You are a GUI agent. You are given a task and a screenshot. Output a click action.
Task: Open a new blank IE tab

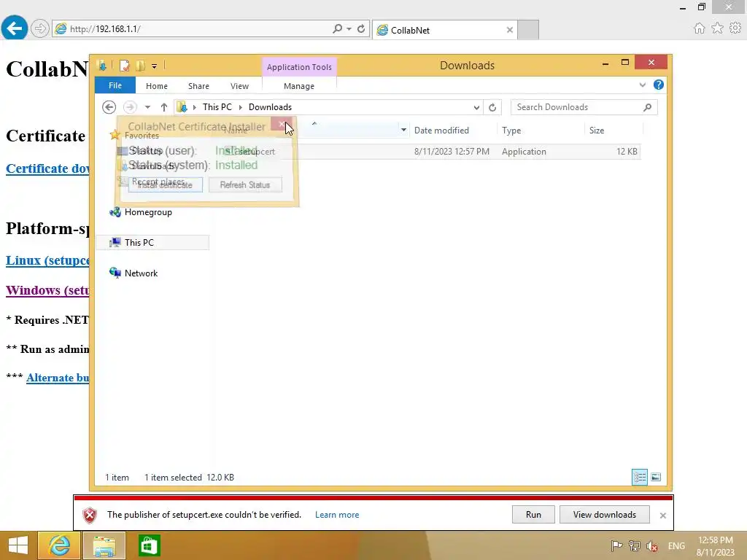pos(528,29)
